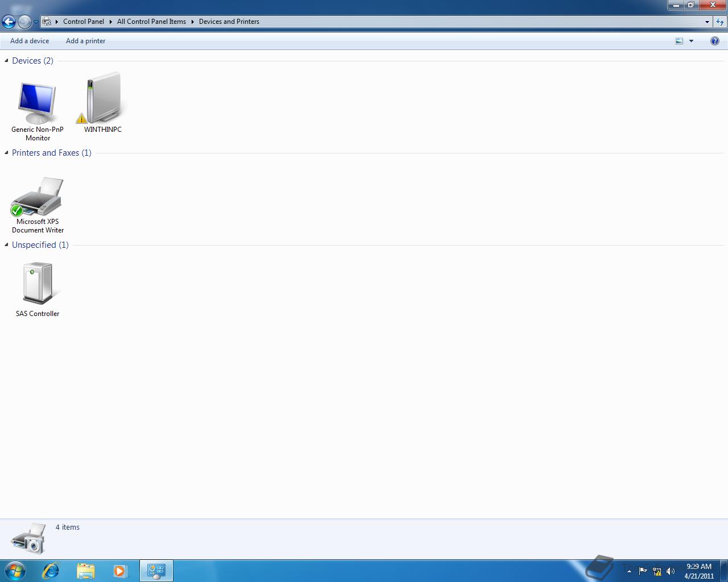Click the Unspecified (1) heading
This screenshot has height=582, width=728.
40,245
